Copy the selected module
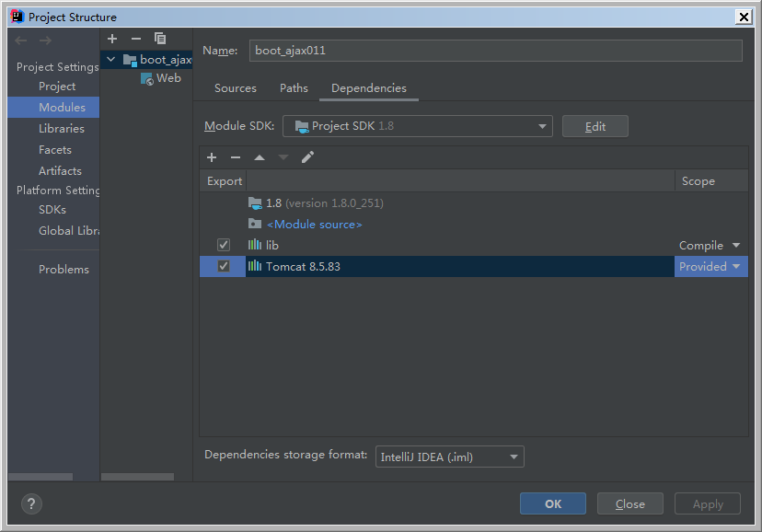Viewport: 762px width, 532px height. [160, 39]
